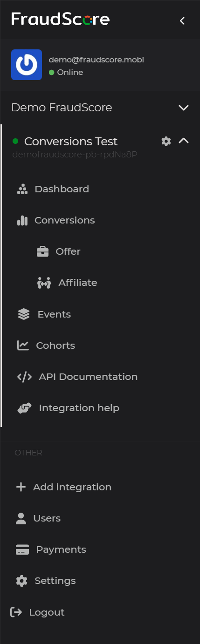Open the Payments menu item

tap(51, 549)
